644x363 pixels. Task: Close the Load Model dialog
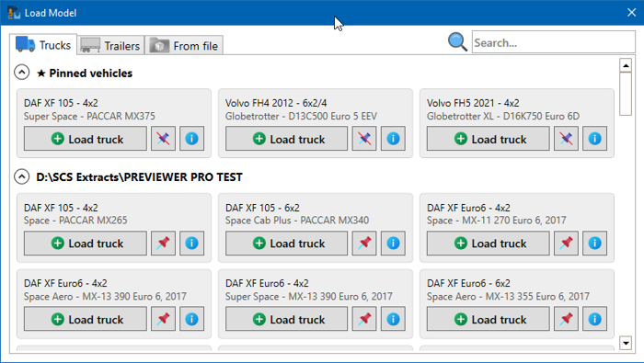pos(632,13)
